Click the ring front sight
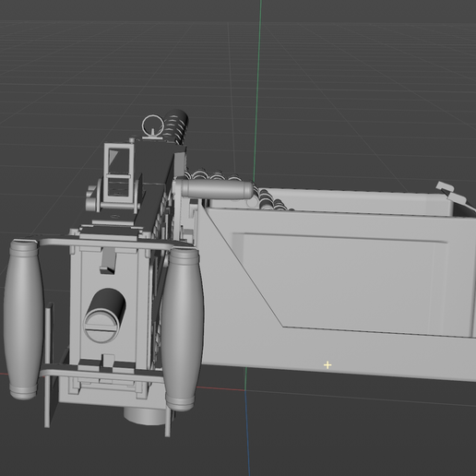Image resolution: width=476 pixels, height=476 pixels. coord(152,126)
